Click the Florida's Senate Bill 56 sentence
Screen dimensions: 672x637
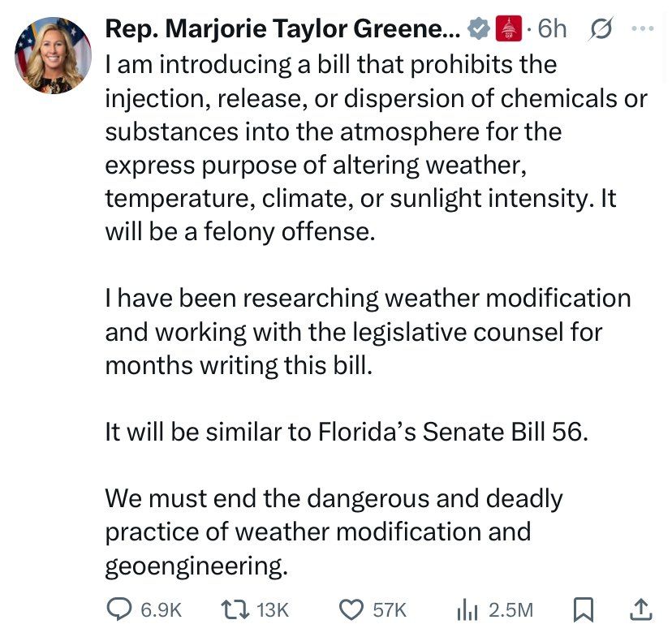[347, 432]
